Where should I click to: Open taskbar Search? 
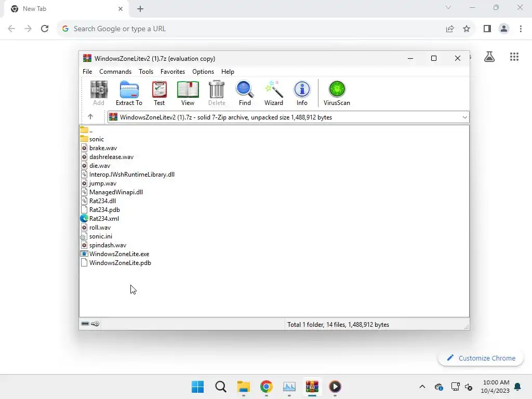tap(220, 387)
